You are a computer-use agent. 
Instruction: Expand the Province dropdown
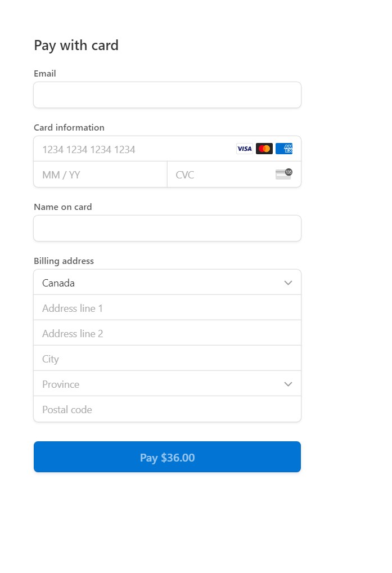click(x=167, y=384)
